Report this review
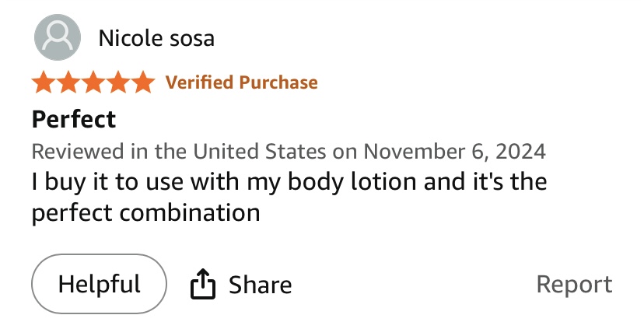Viewport: 644px width, 322px height. click(574, 285)
